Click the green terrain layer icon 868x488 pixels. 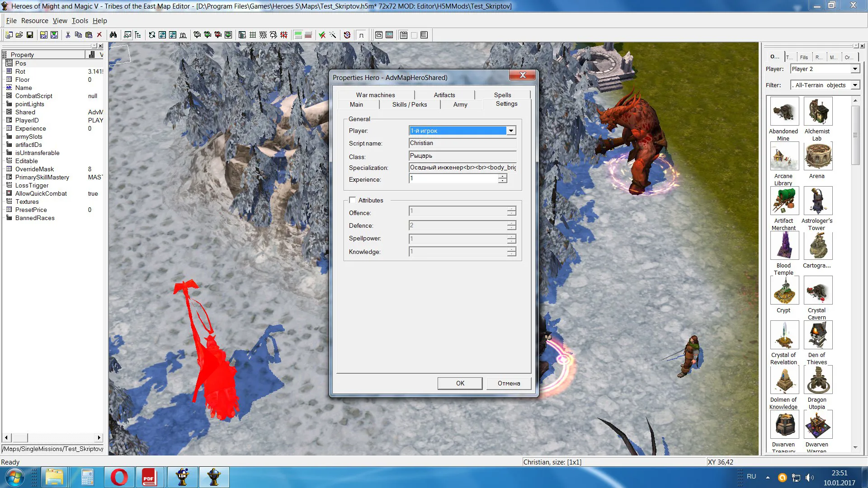pyautogui.click(x=298, y=35)
